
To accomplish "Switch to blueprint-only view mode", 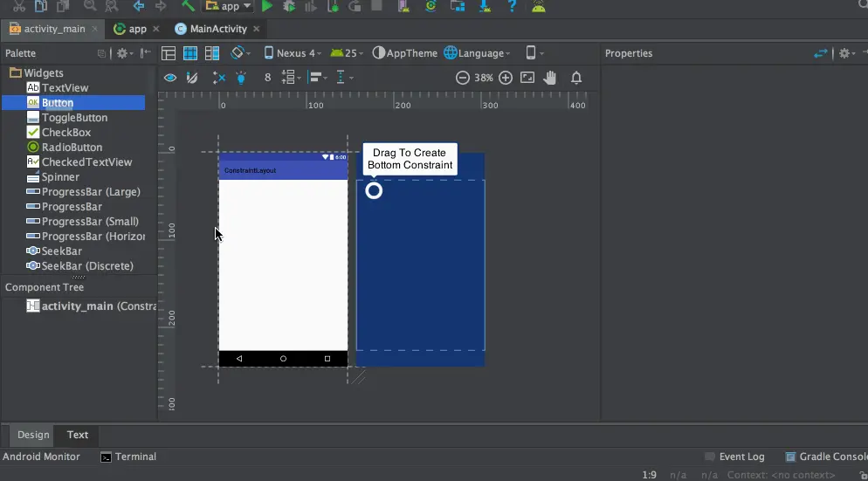I will pyautogui.click(x=190, y=53).
